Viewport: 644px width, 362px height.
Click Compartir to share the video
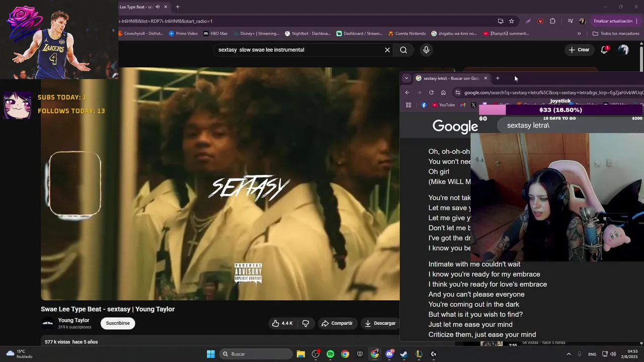point(337,323)
